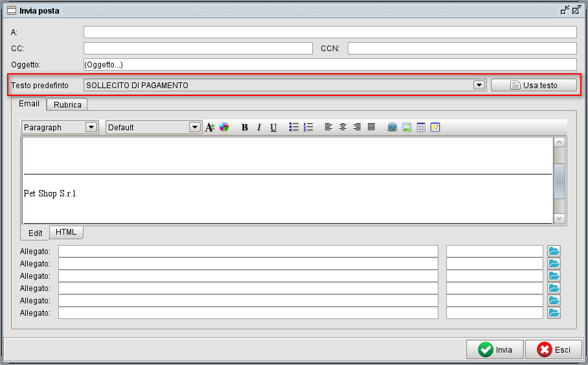Toggle italic text formatting
The width and height of the screenshot is (588, 365).
[x=259, y=128]
